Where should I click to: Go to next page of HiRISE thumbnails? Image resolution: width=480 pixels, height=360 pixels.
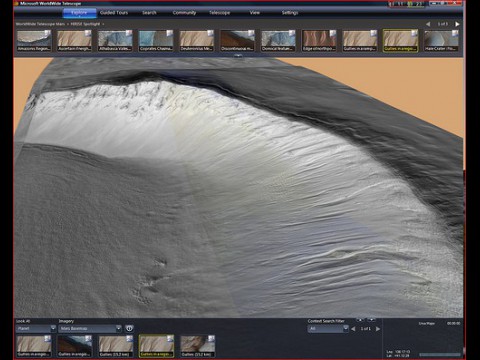pyautogui.click(x=457, y=24)
